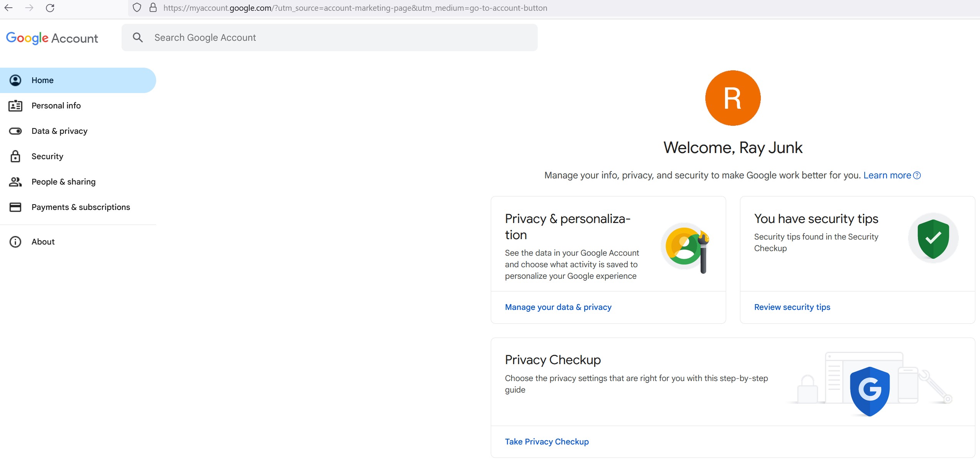This screenshot has width=980, height=466.
Task: Open the About sidebar item
Action: tap(43, 242)
